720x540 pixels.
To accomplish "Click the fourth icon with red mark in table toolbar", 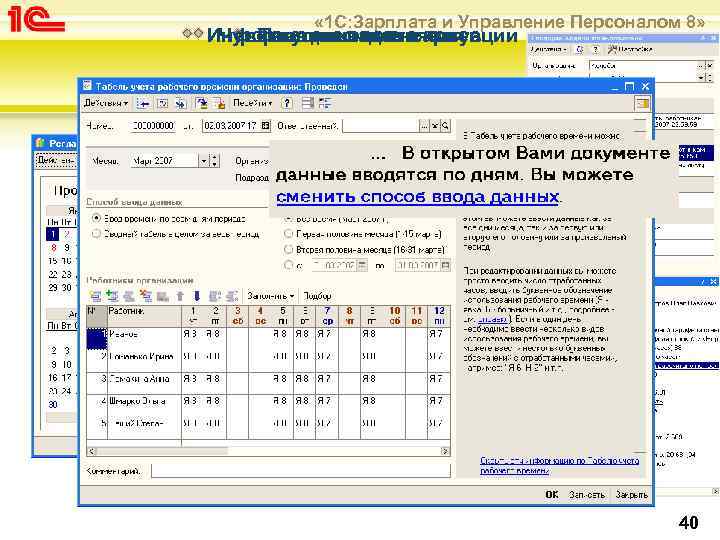I will point(146,296).
